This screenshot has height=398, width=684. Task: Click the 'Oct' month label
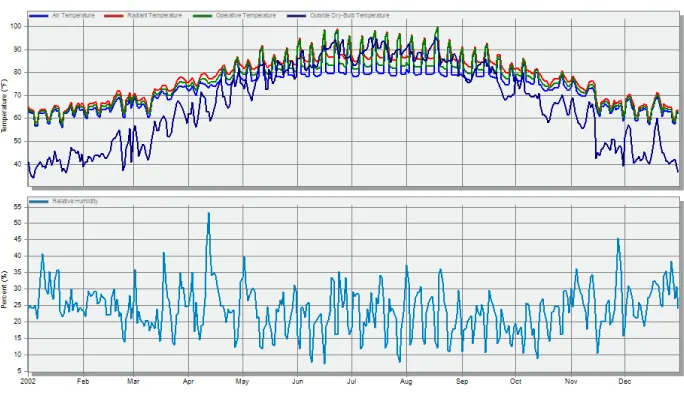(x=515, y=381)
